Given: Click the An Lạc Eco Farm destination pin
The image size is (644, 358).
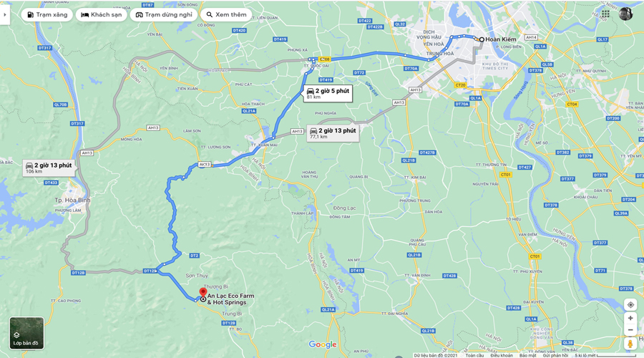Looking at the screenshot, I should (203, 293).
